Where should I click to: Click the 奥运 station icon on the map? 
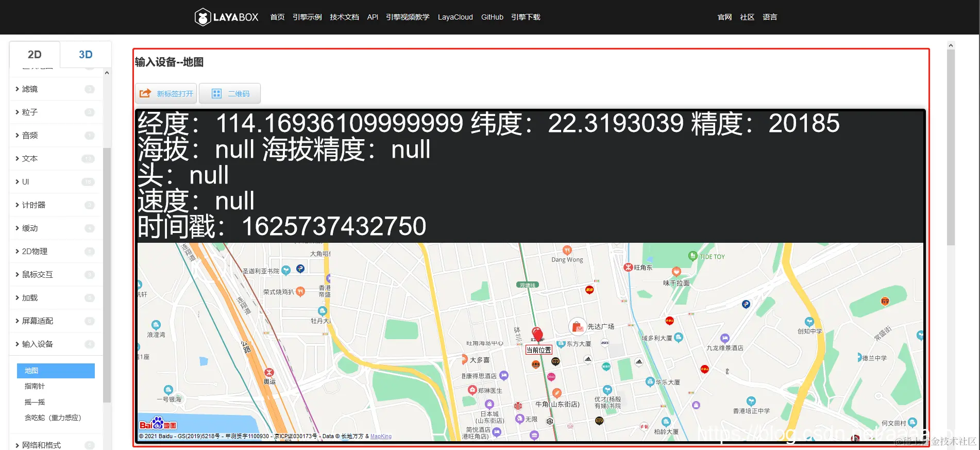(269, 372)
